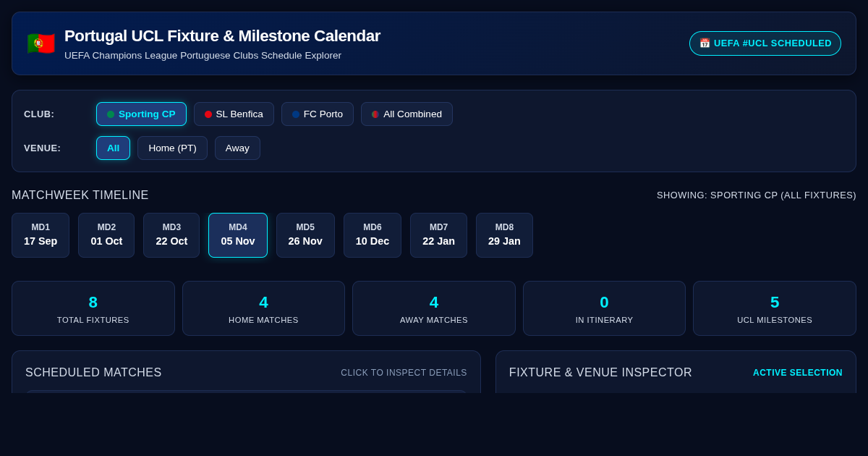The height and width of the screenshot is (456, 868).
Task: Open matchday MD4 05 Nov
Action: tap(238, 235)
